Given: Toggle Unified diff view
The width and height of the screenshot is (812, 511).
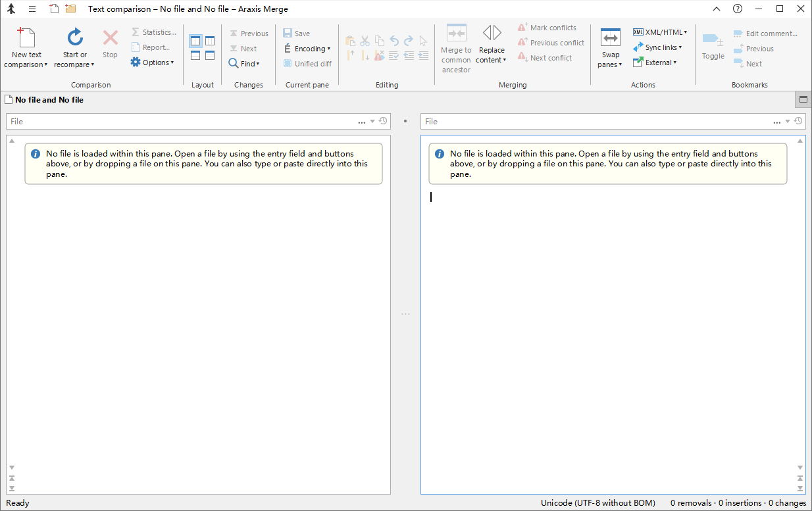Looking at the screenshot, I should (307, 64).
